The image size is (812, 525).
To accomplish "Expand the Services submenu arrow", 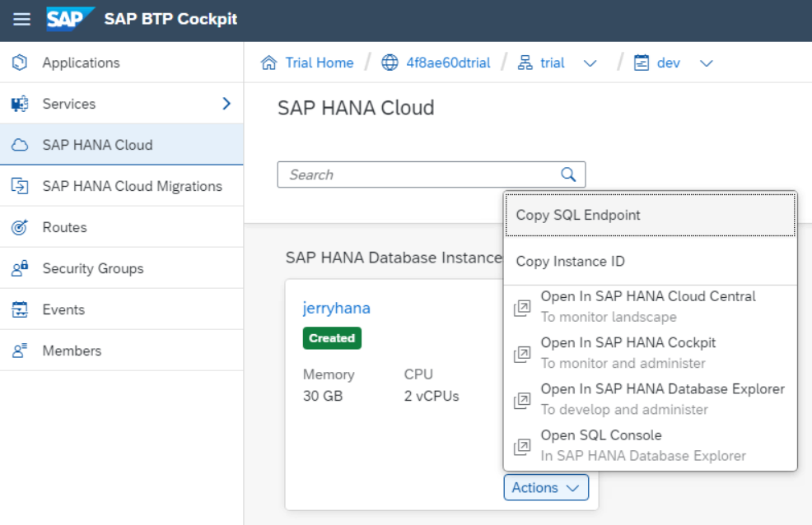I will (226, 104).
